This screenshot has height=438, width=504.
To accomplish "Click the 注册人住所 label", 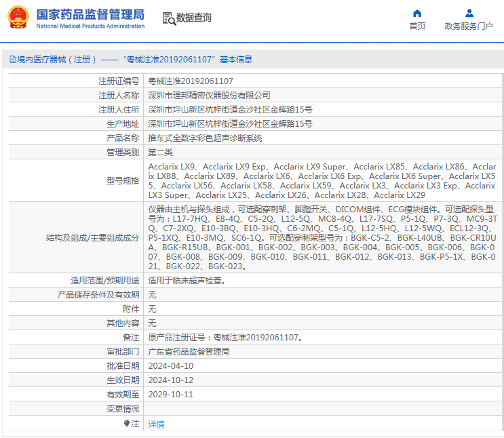I will pyautogui.click(x=119, y=110).
